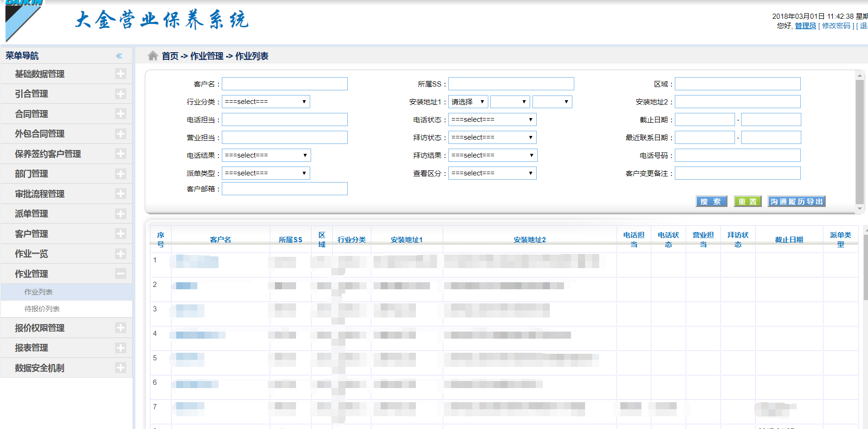Focus the 区域 input field
The width and height of the screenshot is (868, 429).
[738, 84]
